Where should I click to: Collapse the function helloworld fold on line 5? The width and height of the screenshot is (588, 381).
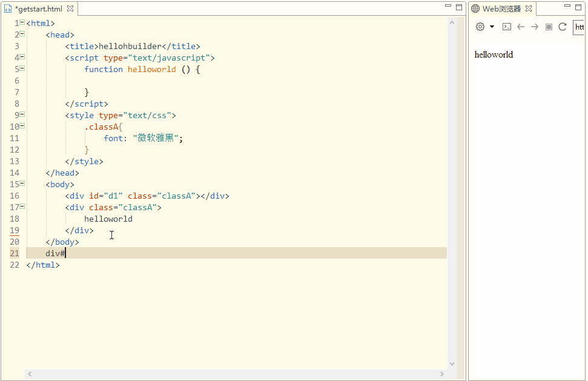21,68
